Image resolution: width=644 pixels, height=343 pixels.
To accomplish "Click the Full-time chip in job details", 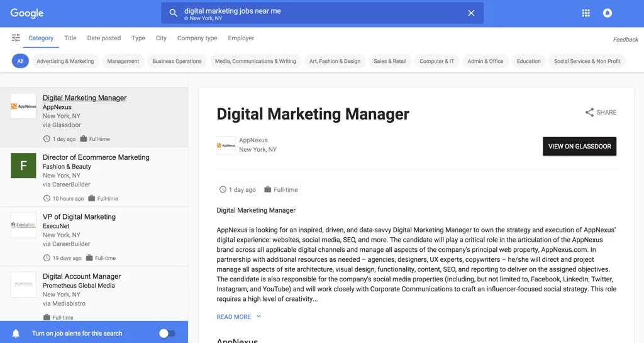I will (x=281, y=189).
